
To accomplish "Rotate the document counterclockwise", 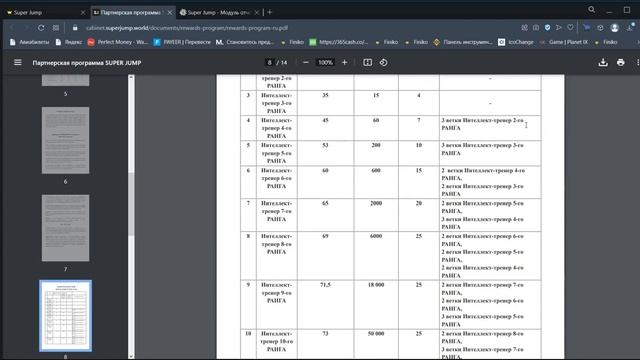I will tap(383, 62).
